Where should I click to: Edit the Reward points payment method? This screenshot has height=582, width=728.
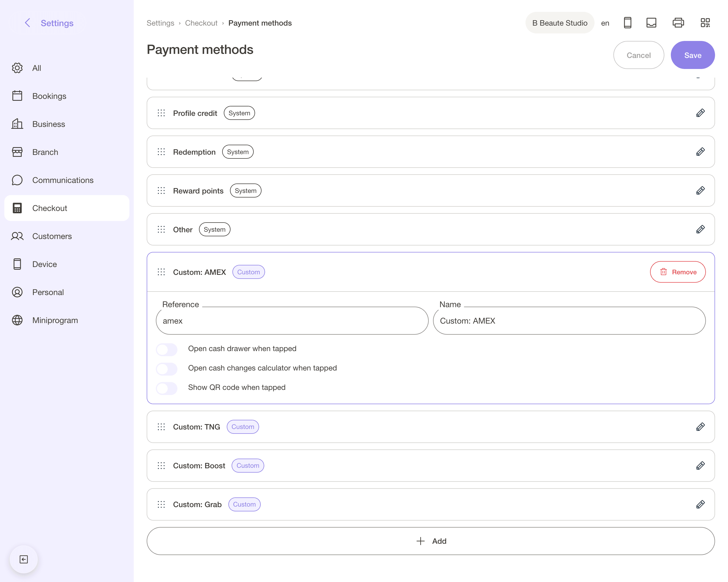tap(700, 190)
